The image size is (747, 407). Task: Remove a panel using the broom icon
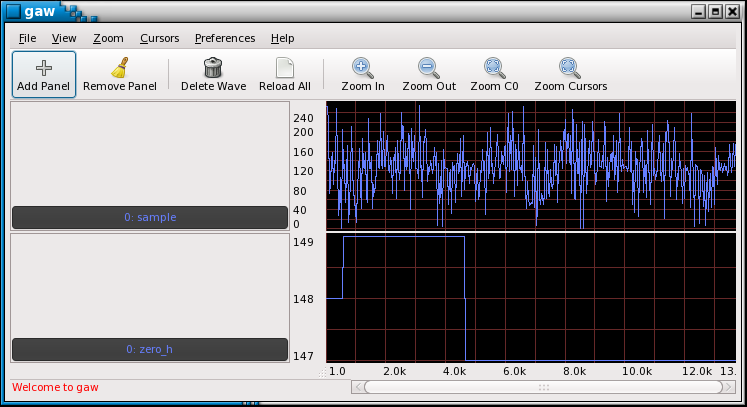pyautogui.click(x=119, y=68)
